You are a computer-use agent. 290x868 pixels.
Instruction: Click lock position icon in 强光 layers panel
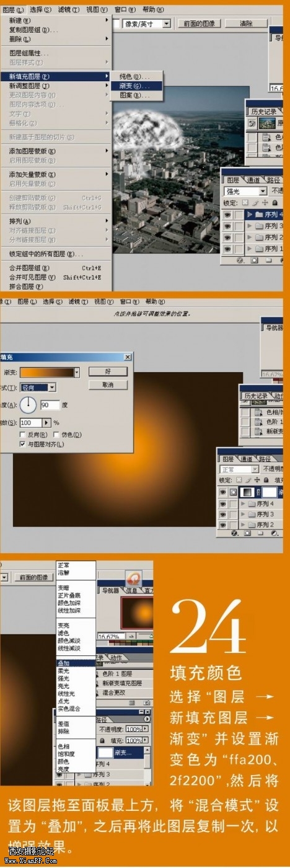265,202
